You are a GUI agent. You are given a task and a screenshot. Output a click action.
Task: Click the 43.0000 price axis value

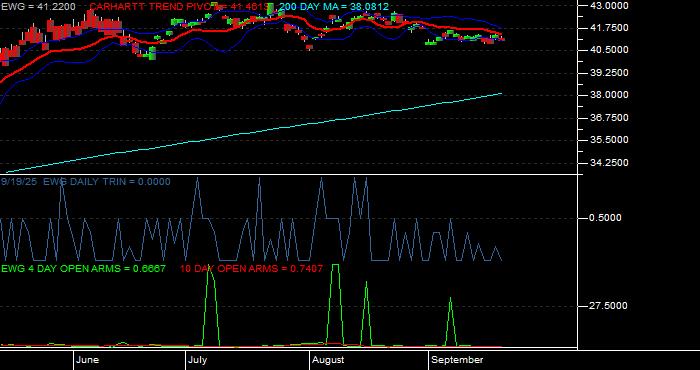[608, 5]
